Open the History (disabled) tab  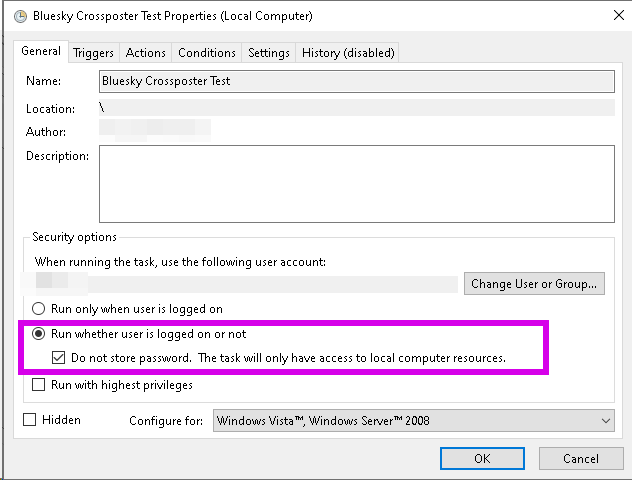pos(348,53)
